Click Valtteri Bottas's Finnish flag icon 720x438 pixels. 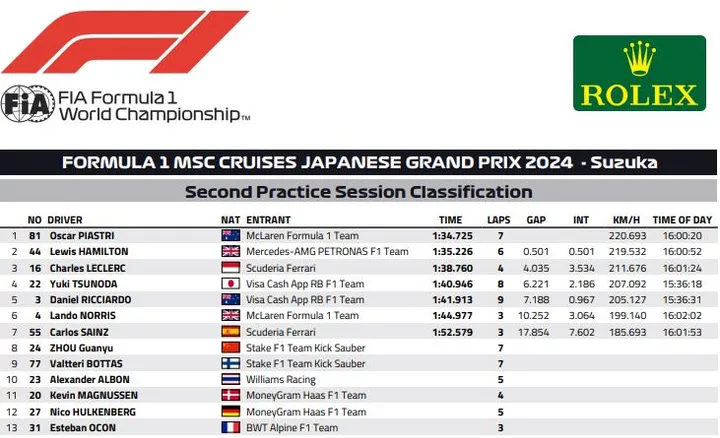(x=231, y=364)
